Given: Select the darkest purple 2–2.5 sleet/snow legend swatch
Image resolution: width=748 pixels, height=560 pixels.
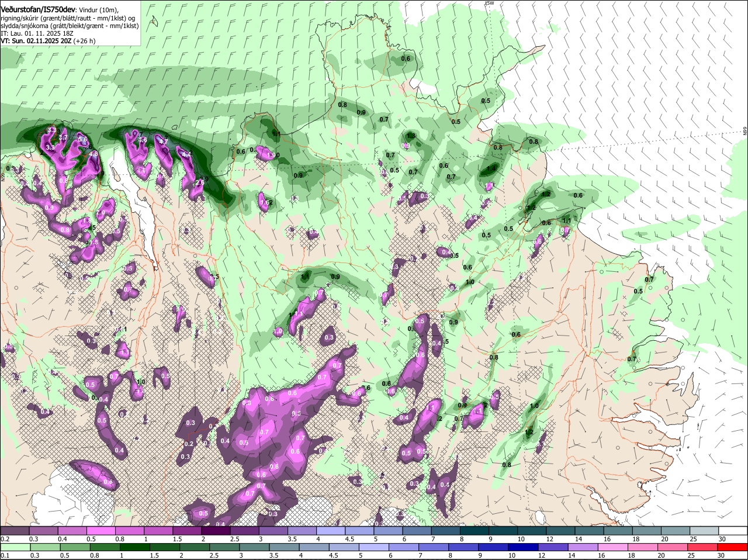Looking at the screenshot, I should tap(216, 531).
